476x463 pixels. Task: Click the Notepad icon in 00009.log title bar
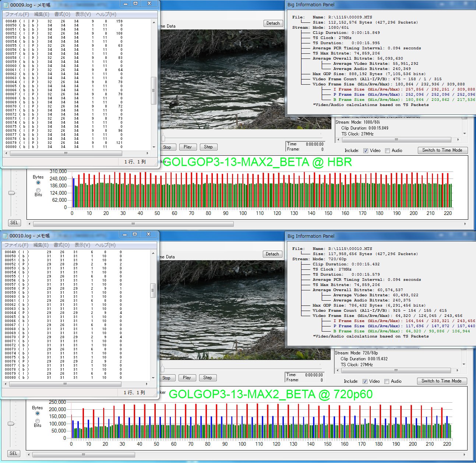tap(6, 5)
